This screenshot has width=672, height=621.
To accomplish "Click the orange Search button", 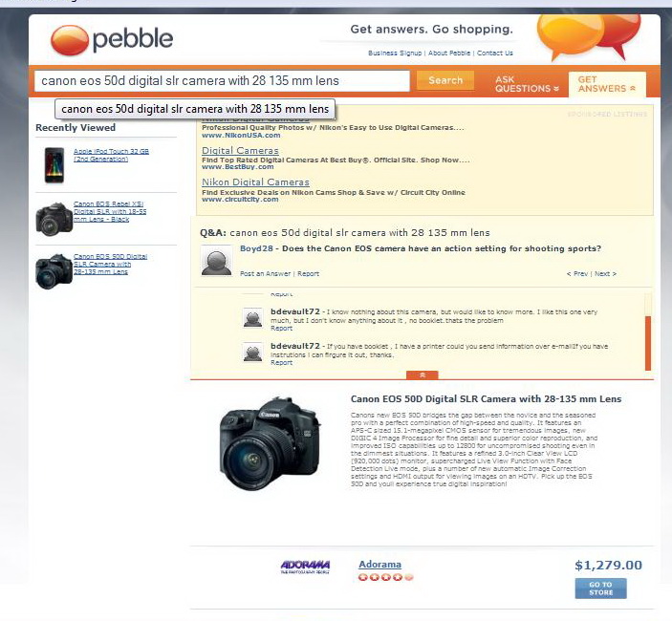I will pos(445,80).
